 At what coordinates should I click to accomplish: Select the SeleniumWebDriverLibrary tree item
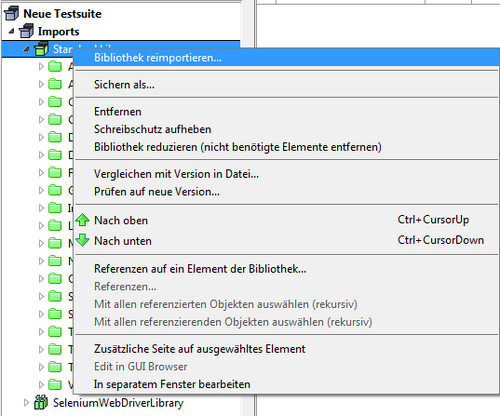[x=118, y=403]
